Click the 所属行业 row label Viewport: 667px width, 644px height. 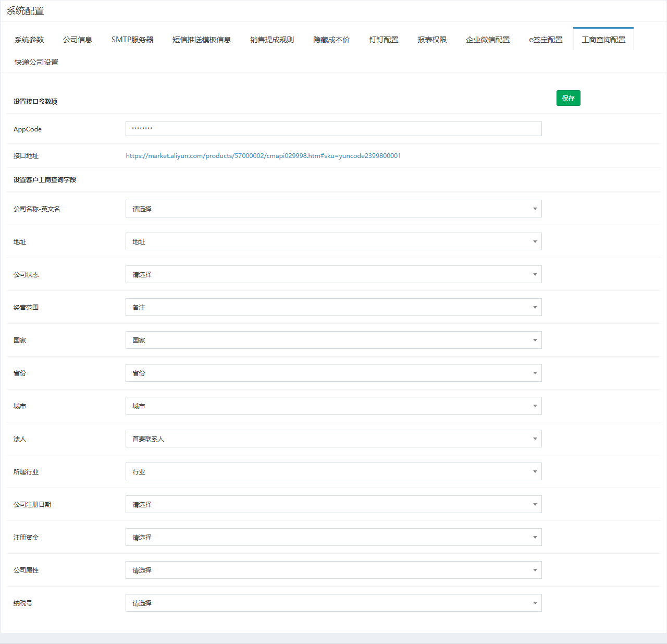click(26, 472)
